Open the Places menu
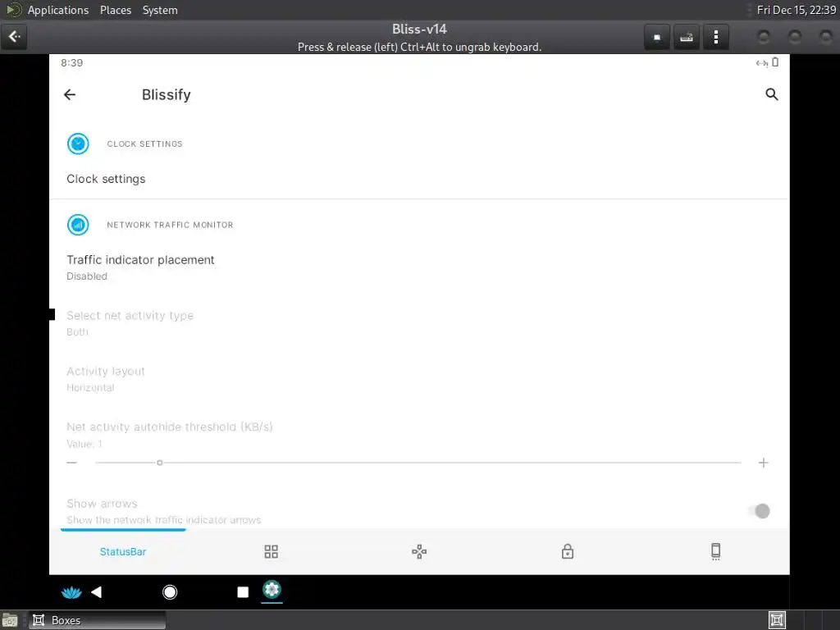 (116, 10)
